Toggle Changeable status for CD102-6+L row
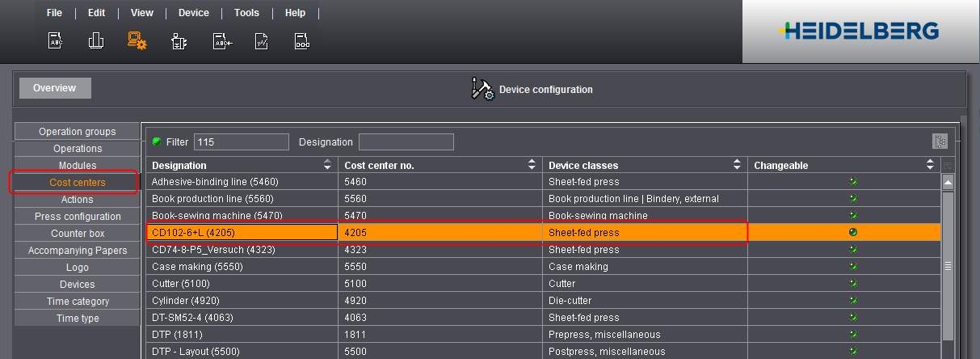 tap(852, 233)
